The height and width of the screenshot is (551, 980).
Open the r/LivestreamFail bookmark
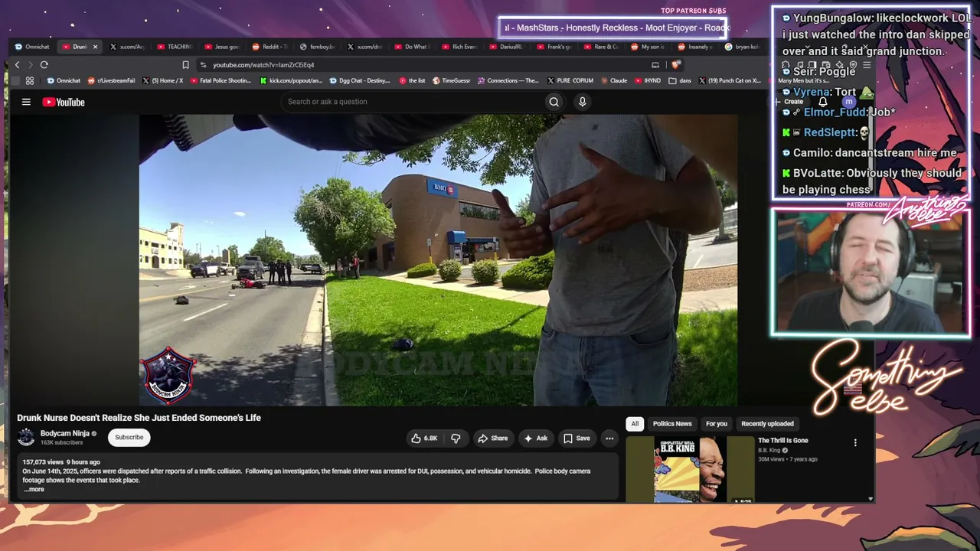pos(112,80)
